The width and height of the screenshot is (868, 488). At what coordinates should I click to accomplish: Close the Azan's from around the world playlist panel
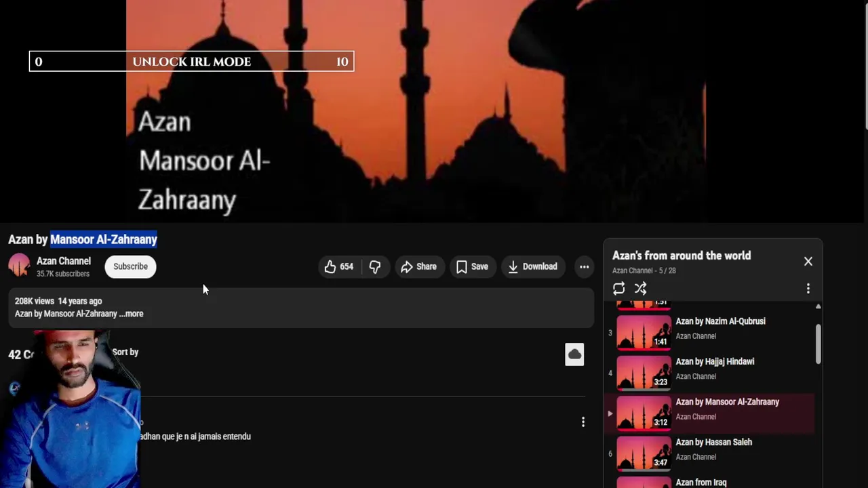(x=808, y=261)
